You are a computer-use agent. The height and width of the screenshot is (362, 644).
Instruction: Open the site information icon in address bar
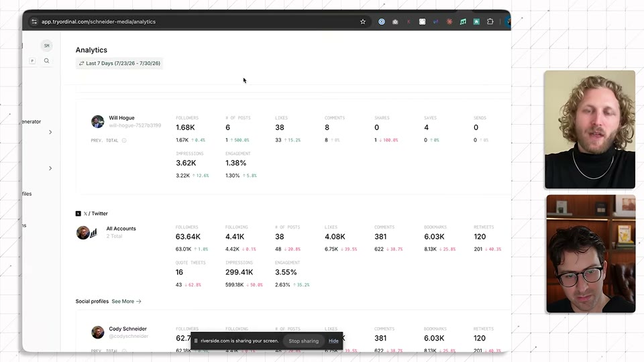34,21
